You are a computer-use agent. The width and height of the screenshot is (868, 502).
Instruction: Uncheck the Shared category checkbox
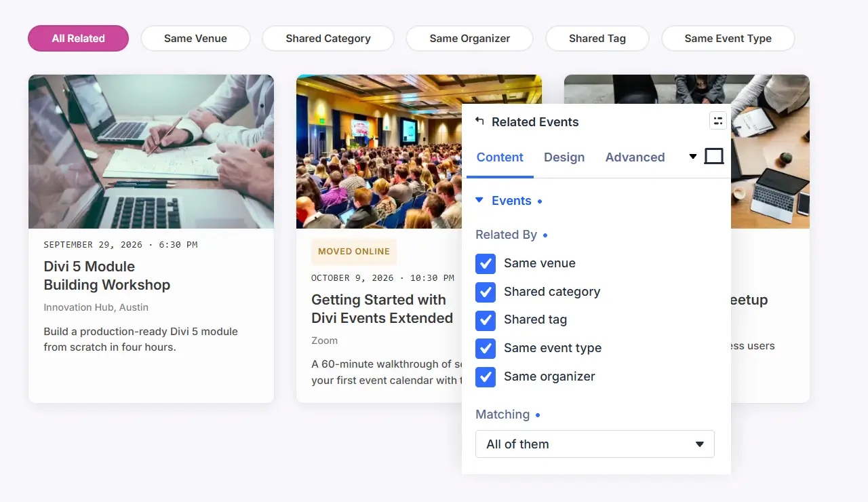[486, 292]
